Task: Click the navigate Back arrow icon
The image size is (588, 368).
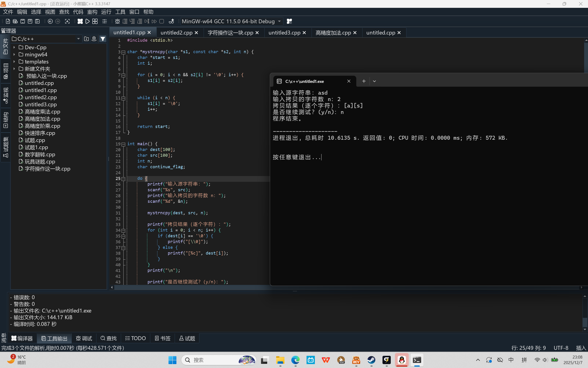Action: point(50,21)
